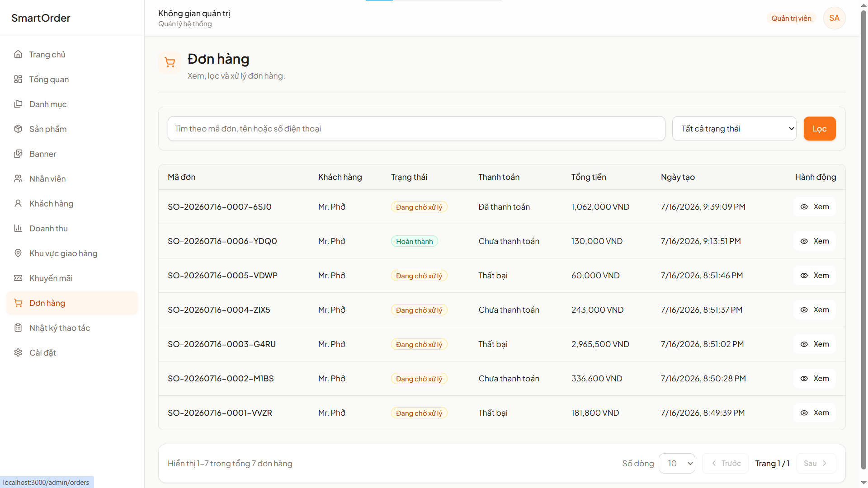Click the orange cart icon beside the Đơn hàng heading
868x488 pixels.
click(x=170, y=62)
